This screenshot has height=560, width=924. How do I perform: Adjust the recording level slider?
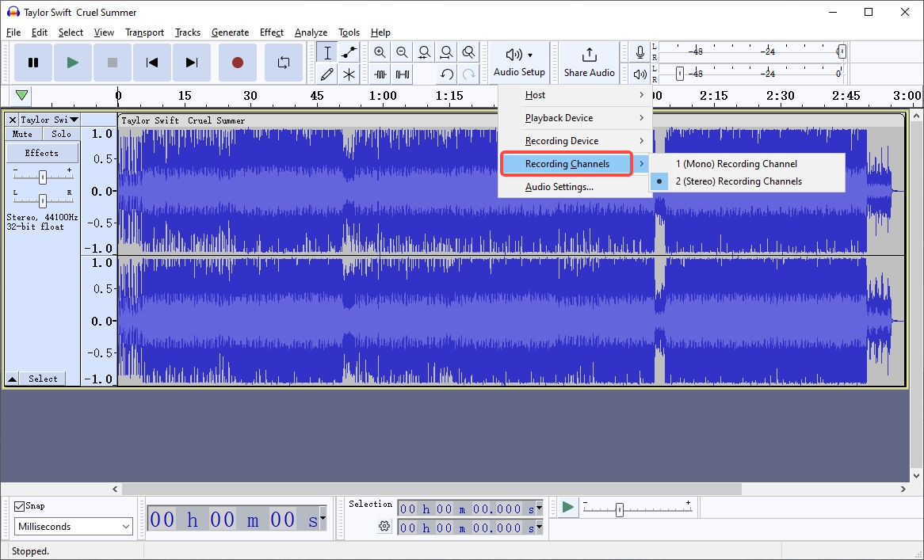pos(842,51)
